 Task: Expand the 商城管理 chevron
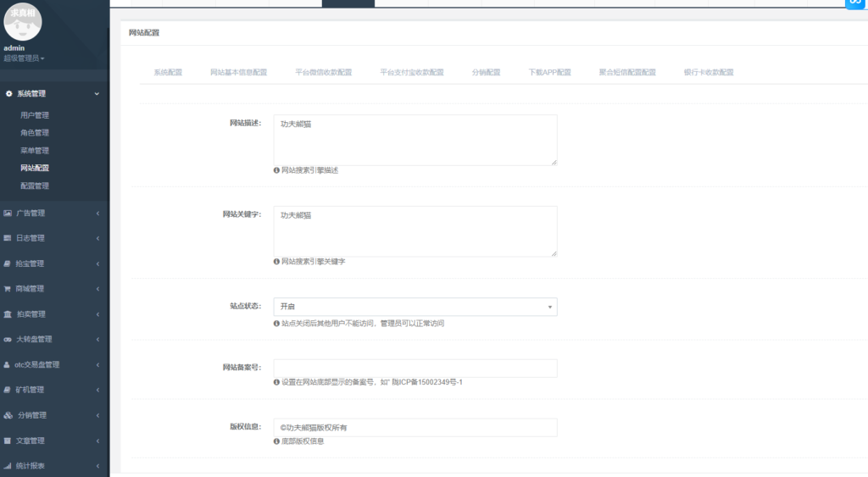click(97, 289)
